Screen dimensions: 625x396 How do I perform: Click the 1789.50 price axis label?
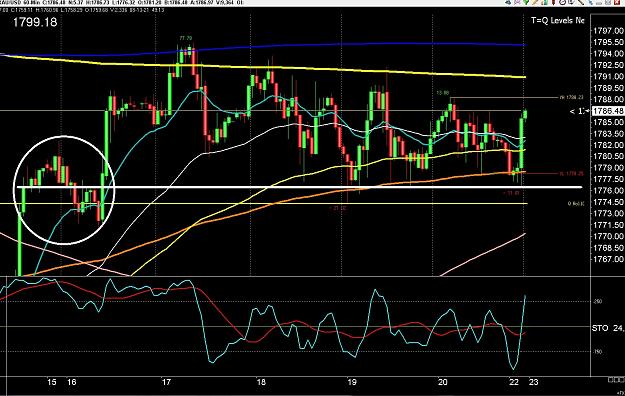pyautogui.click(x=608, y=88)
